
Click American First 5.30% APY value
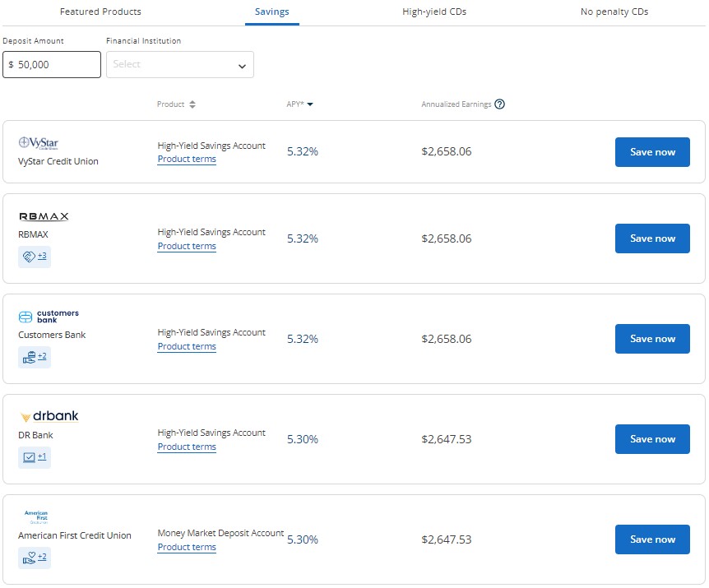[x=303, y=539]
